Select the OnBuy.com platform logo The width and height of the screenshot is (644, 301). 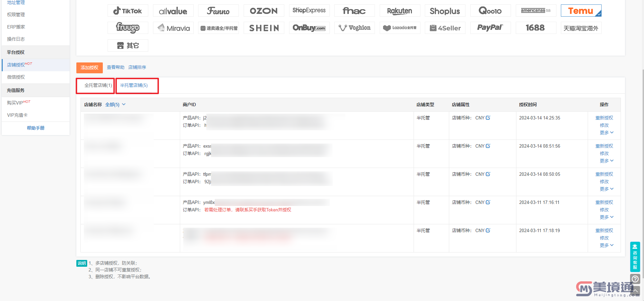click(309, 28)
